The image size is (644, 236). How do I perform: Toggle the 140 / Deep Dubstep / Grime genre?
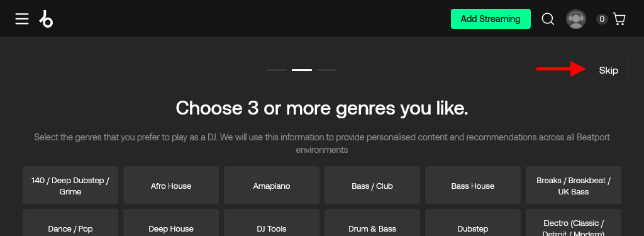(70, 185)
